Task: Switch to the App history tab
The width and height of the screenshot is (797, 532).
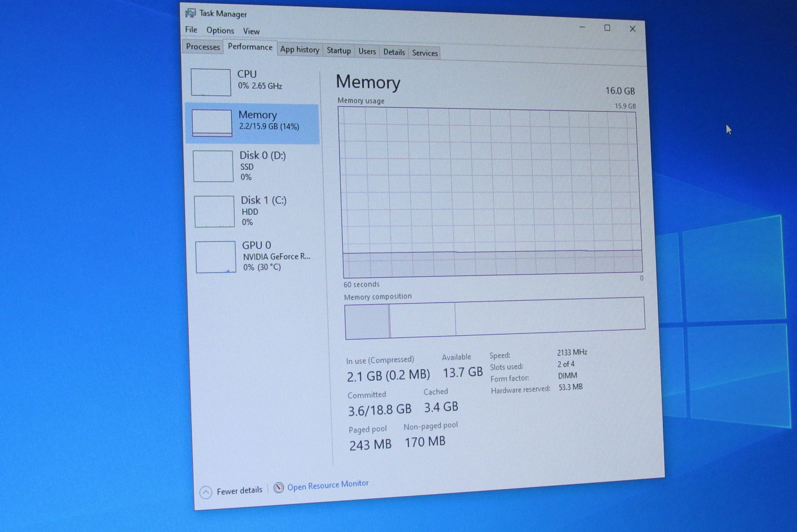Action: pyautogui.click(x=300, y=49)
